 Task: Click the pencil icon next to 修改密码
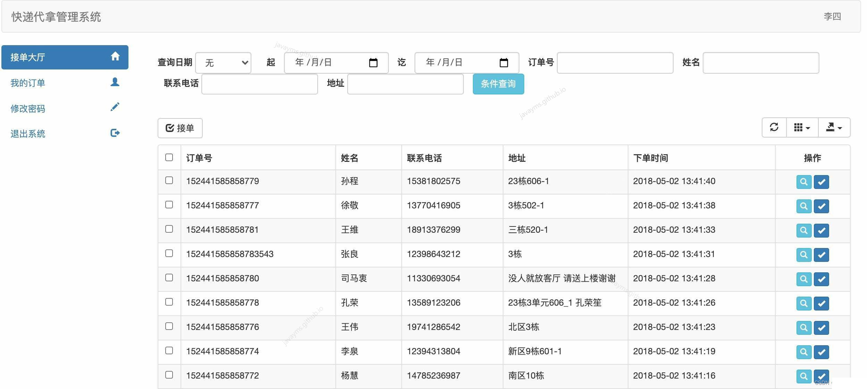[115, 107]
